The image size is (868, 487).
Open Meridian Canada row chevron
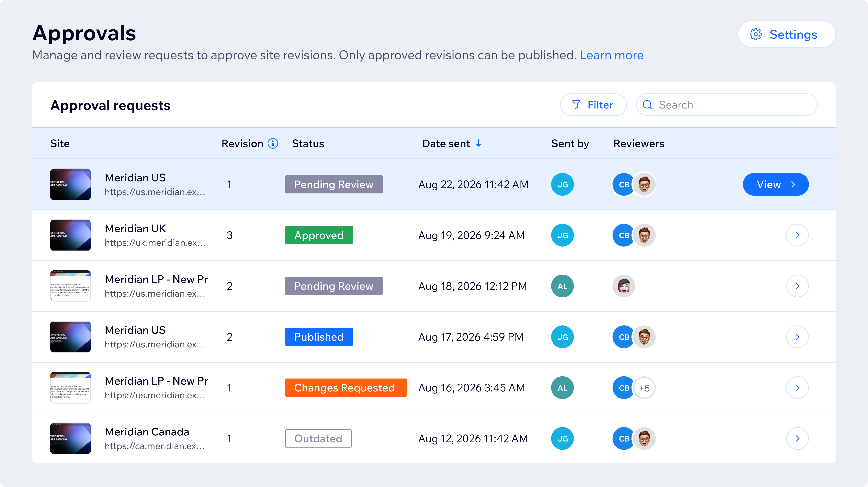coord(797,438)
